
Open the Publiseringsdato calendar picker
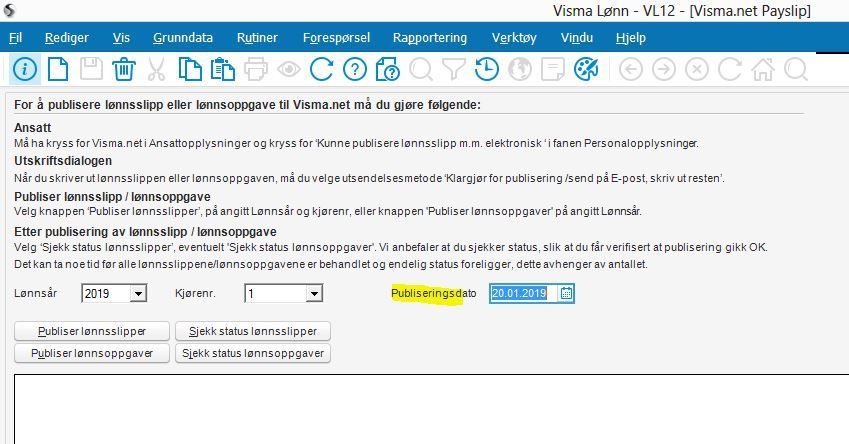[x=566, y=293]
